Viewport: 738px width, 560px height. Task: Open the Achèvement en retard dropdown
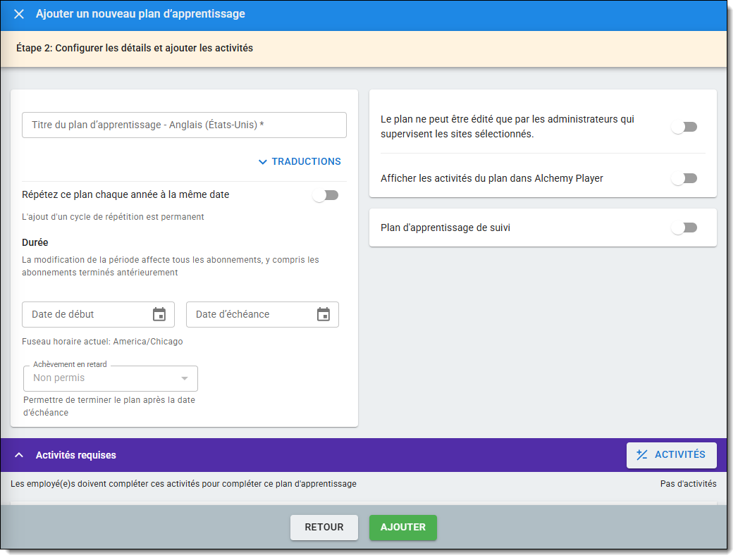coord(110,378)
